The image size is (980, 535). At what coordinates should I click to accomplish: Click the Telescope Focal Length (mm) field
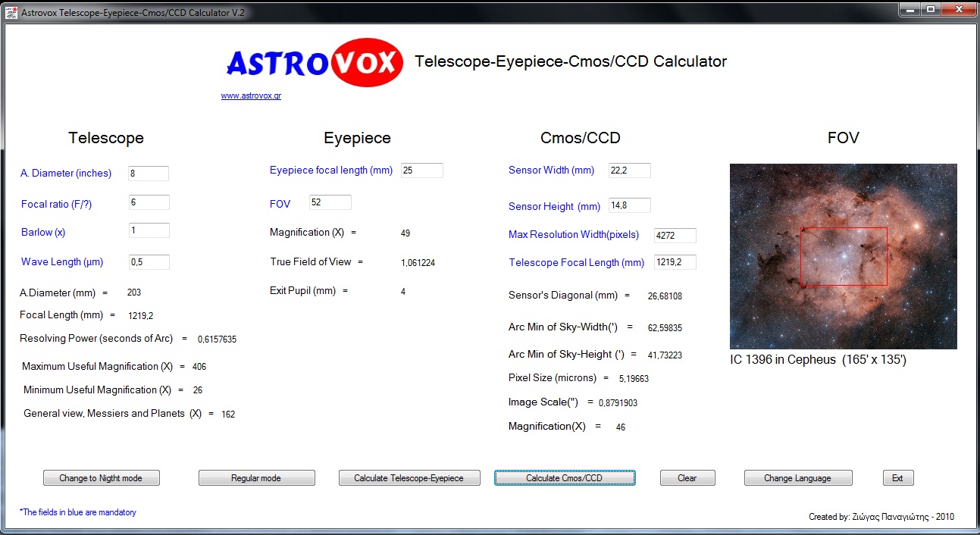[675, 262]
